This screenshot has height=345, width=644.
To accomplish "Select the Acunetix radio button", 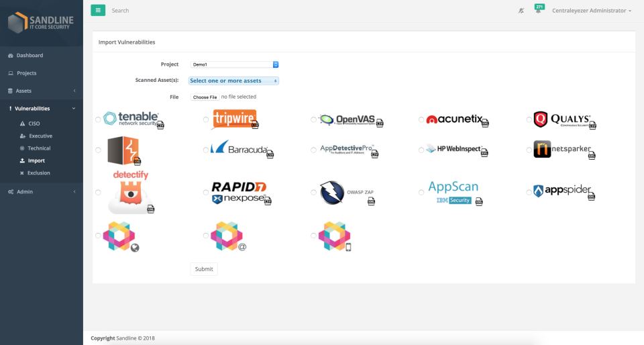I will [421, 119].
